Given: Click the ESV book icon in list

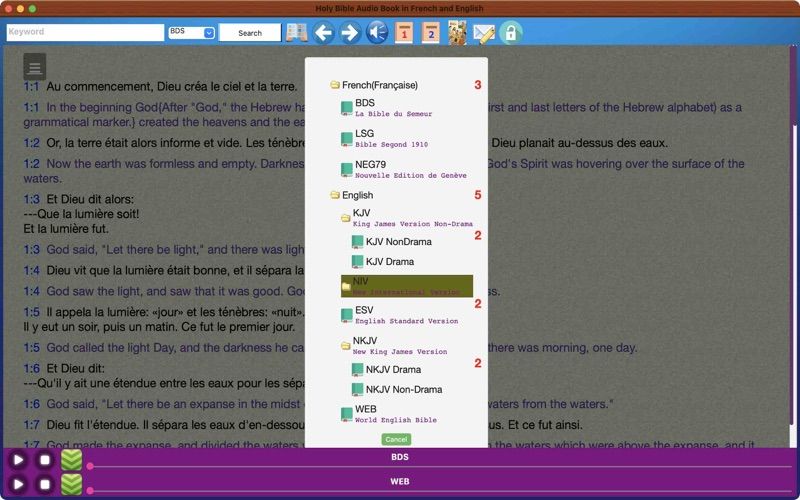Looking at the screenshot, I should click(x=347, y=315).
